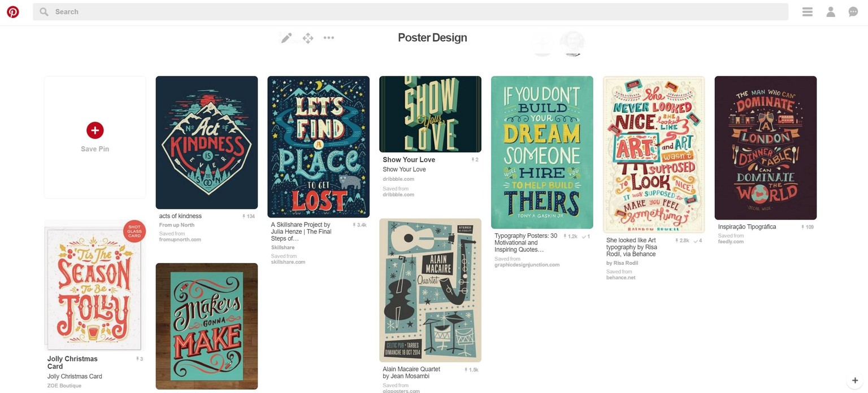The width and height of the screenshot is (868, 393).
Task: Open the Dominate the World poster
Action: [x=766, y=148]
